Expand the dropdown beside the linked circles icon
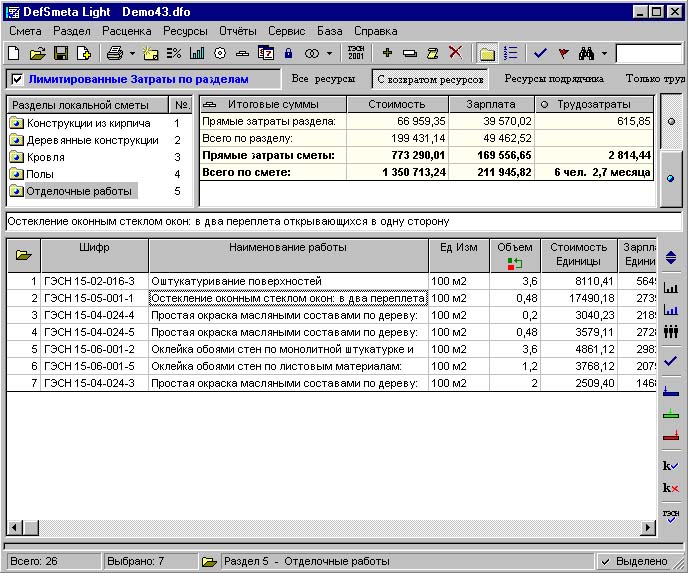The height and width of the screenshot is (573, 688). click(329, 53)
